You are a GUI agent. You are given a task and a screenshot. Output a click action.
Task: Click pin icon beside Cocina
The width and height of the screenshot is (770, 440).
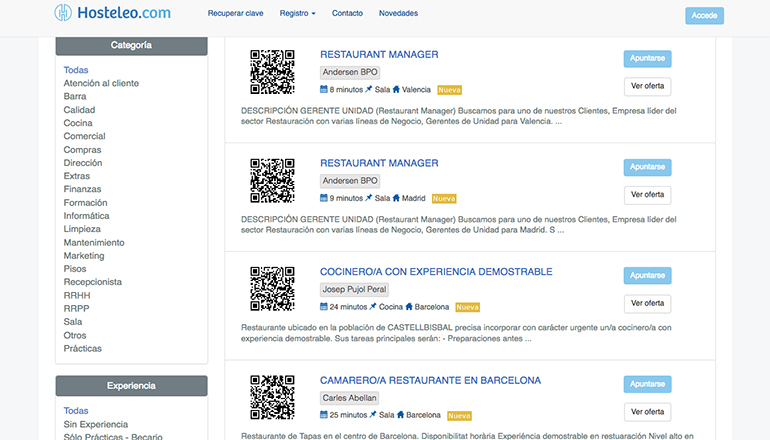[373, 306]
